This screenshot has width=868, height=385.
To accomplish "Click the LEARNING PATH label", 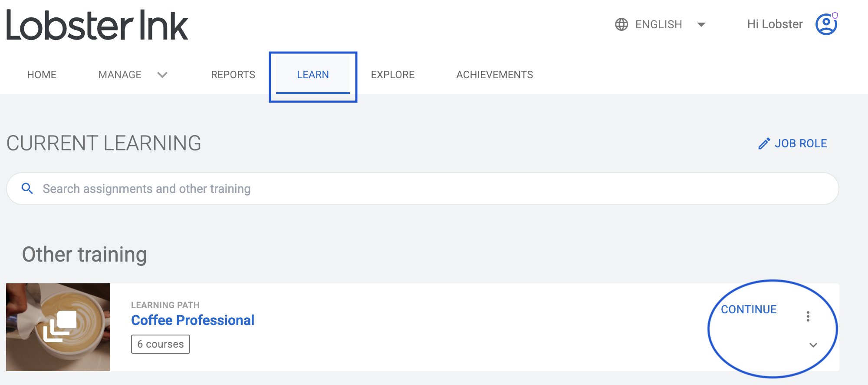I will pyautogui.click(x=165, y=305).
